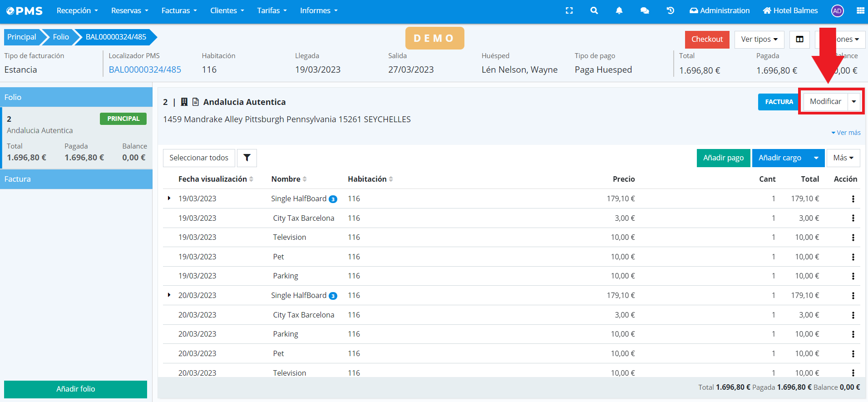
Task: Open the BAL00000324/485 localizador link
Action: click(x=145, y=69)
